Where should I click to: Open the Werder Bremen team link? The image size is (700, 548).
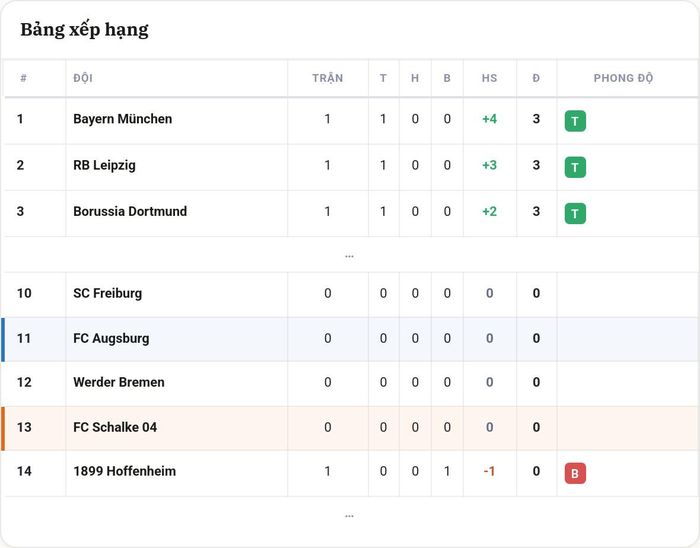pos(119,382)
